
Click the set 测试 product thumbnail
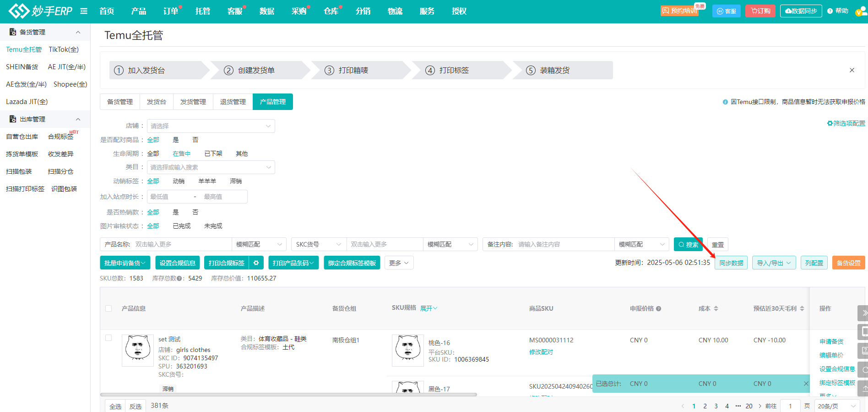(138, 350)
